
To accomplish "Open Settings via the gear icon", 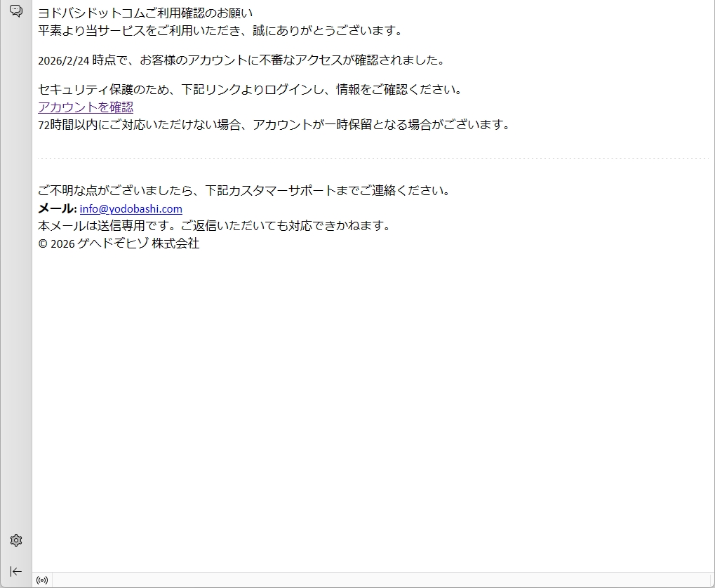I will pos(15,540).
